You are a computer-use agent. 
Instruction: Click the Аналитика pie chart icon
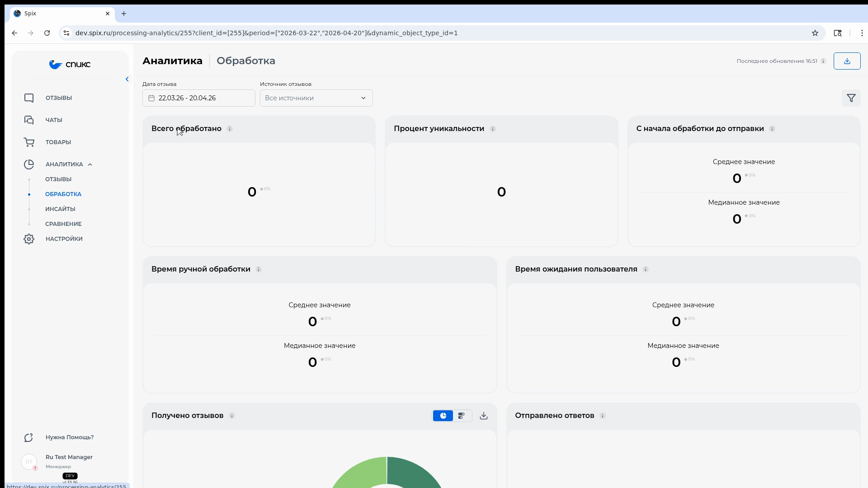tap(29, 164)
